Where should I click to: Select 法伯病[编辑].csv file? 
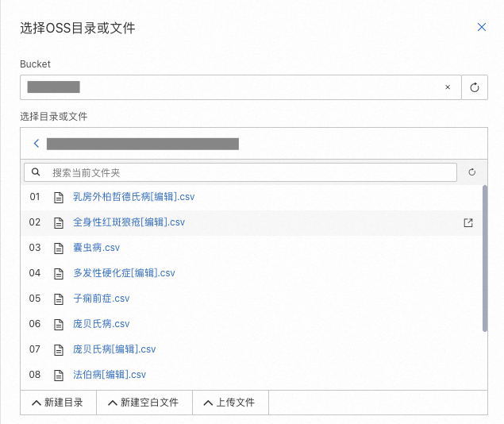(110, 375)
